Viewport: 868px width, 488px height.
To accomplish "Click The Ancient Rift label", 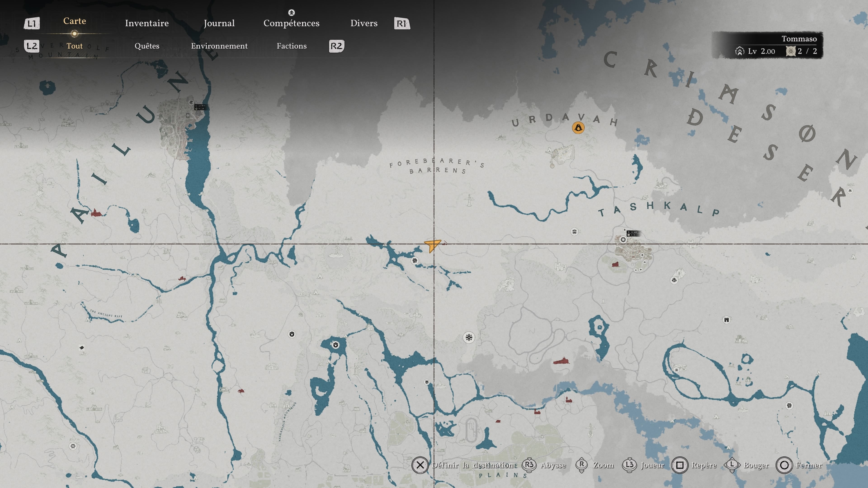I will (x=106, y=314).
